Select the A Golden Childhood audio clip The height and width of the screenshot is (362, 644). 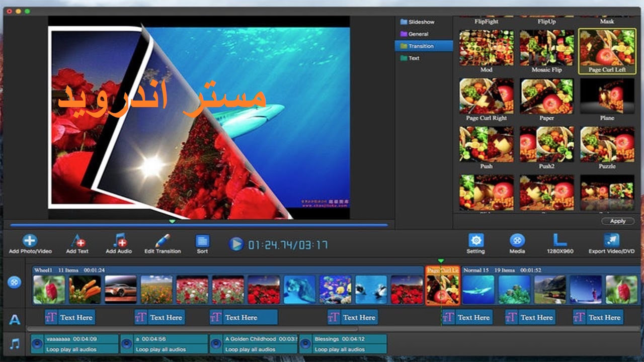(x=254, y=344)
